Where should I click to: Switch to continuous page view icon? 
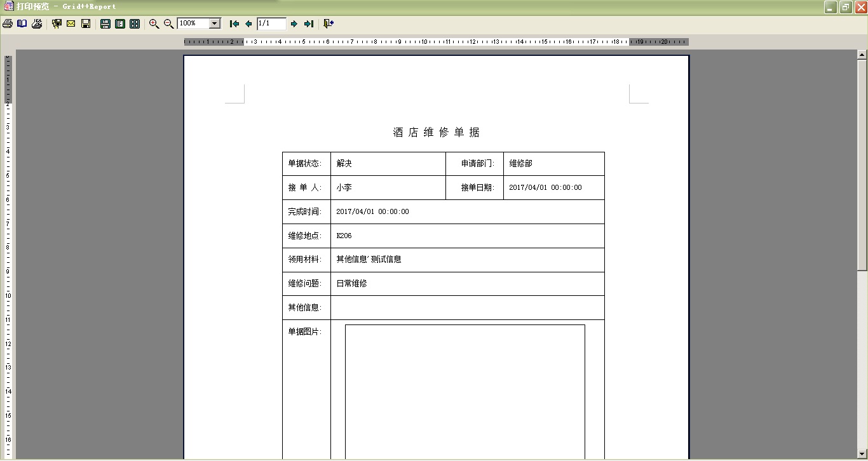click(x=105, y=23)
